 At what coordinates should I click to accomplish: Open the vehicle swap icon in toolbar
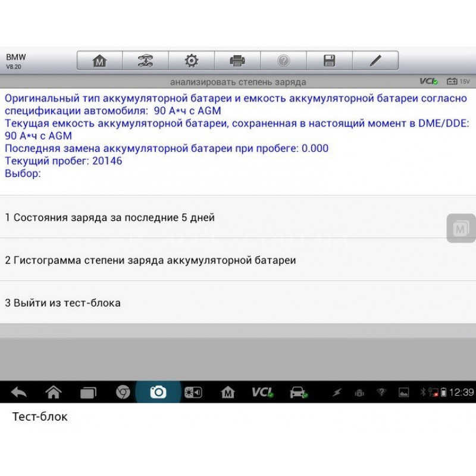click(x=145, y=61)
